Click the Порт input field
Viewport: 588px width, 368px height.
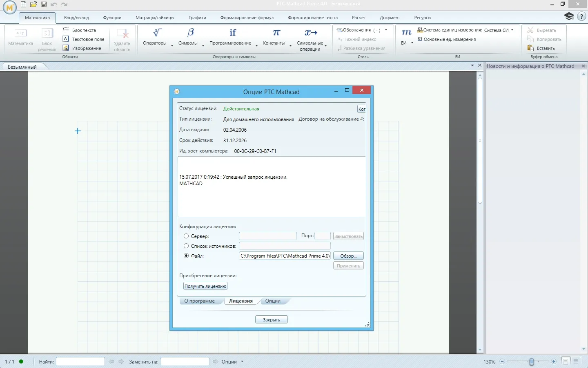click(x=323, y=236)
